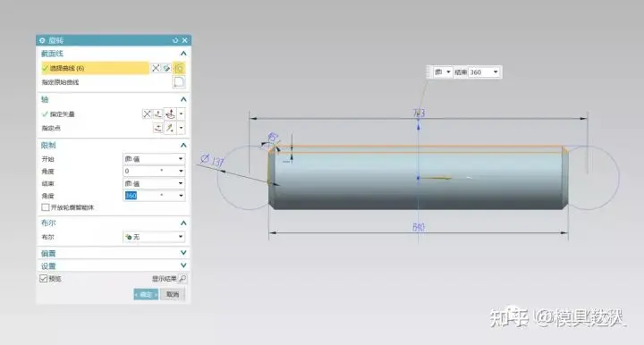This screenshot has width=644, height=345.
Task: Click the end angle field showing 360
Action: pyautogui.click(x=154, y=196)
